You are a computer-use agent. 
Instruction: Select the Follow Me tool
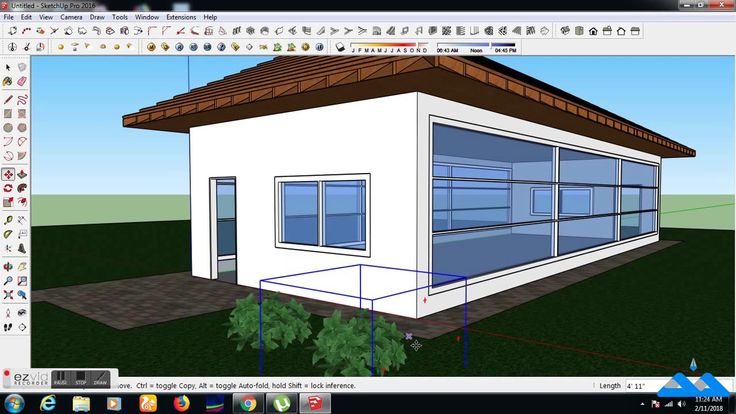point(22,188)
